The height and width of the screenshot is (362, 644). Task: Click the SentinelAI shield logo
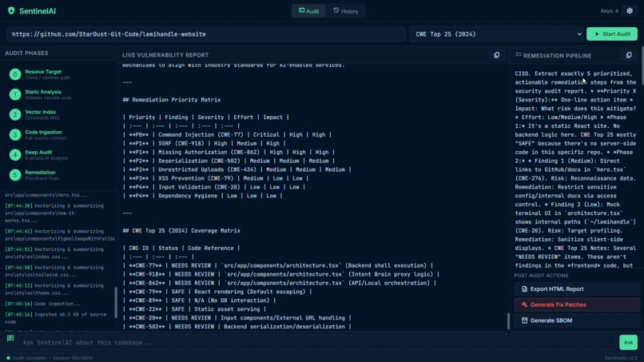click(x=11, y=10)
